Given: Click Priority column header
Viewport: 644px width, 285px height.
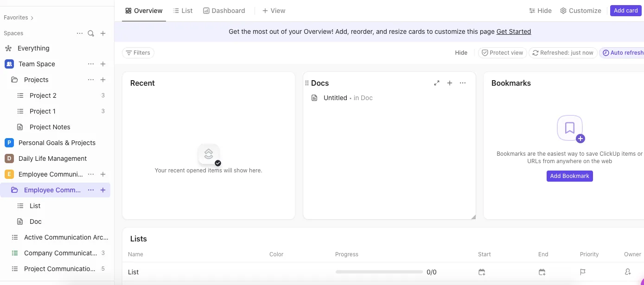Looking at the screenshot, I should click(x=589, y=254).
